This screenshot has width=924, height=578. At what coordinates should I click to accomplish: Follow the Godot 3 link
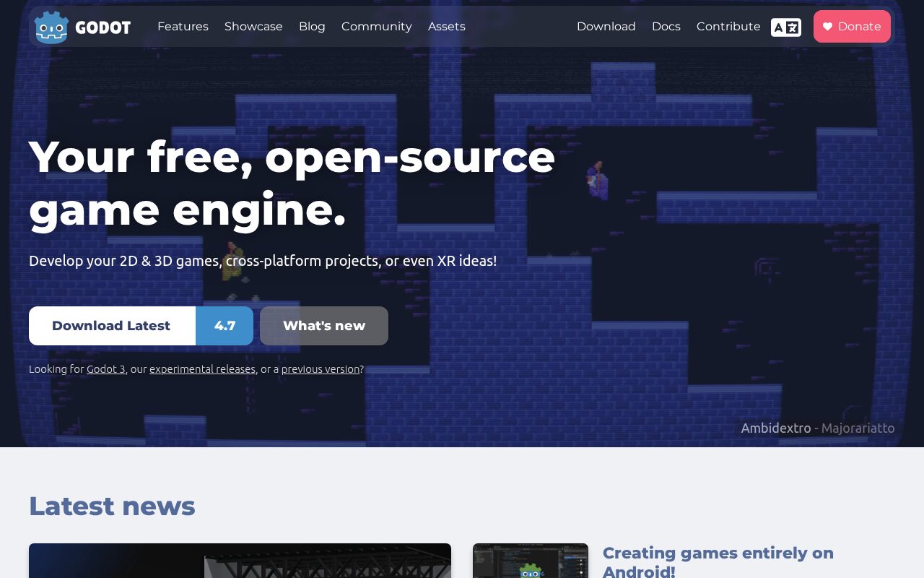106,369
